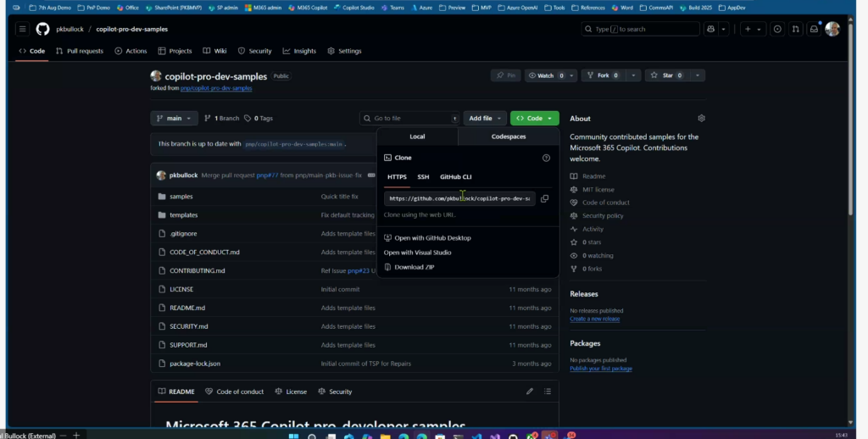This screenshot has height=439, width=868.
Task: Watch the repository
Action: click(x=546, y=75)
